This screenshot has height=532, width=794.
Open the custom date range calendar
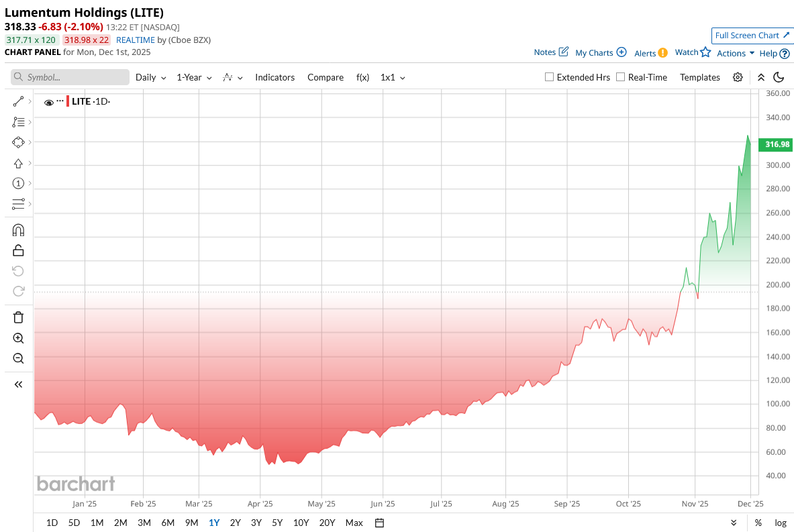click(x=379, y=523)
